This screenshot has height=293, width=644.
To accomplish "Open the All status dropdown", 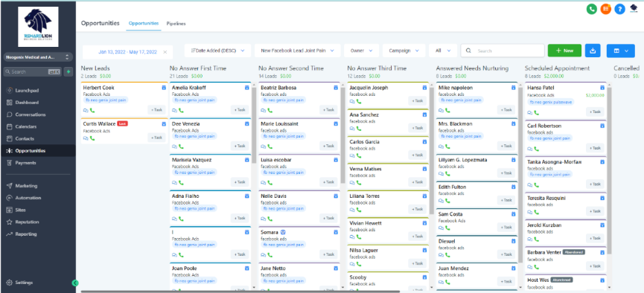I will coord(443,51).
